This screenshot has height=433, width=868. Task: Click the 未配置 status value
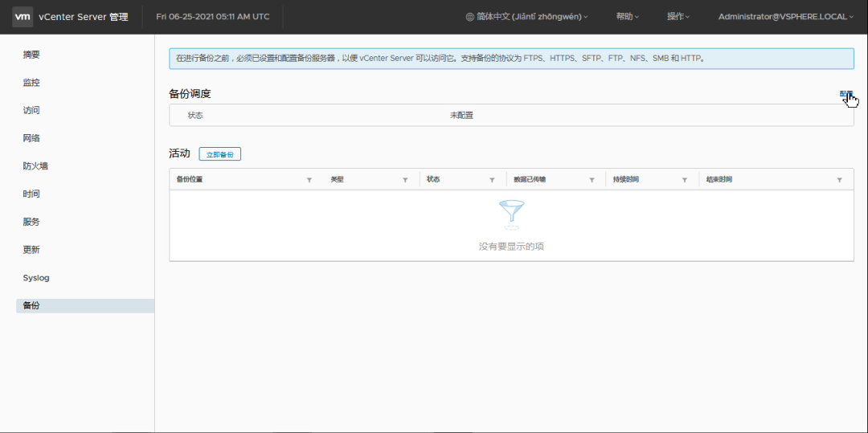point(461,116)
